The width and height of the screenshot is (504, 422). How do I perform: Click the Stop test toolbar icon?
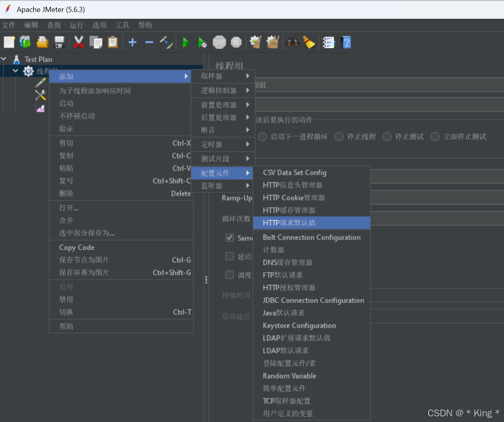click(219, 42)
